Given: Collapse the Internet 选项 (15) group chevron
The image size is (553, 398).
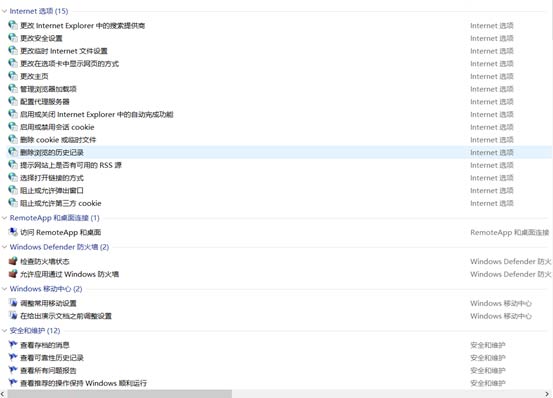Looking at the screenshot, I should pos(4,11).
